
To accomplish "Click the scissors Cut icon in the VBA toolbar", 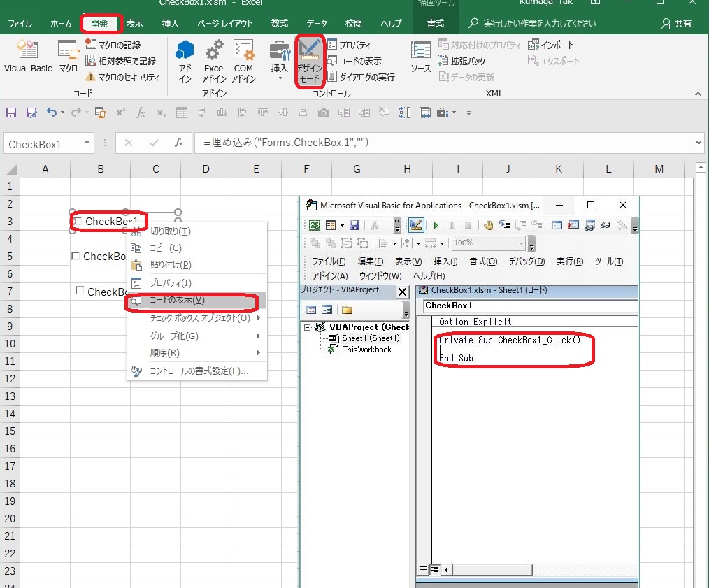I will pos(374,225).
